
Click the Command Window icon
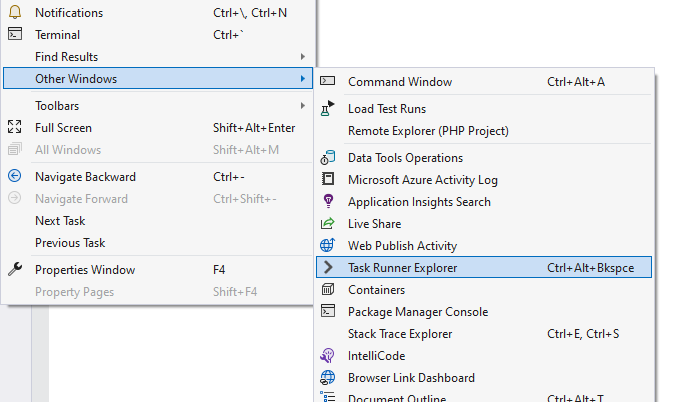pyautogui.click(x=328, y=81)
